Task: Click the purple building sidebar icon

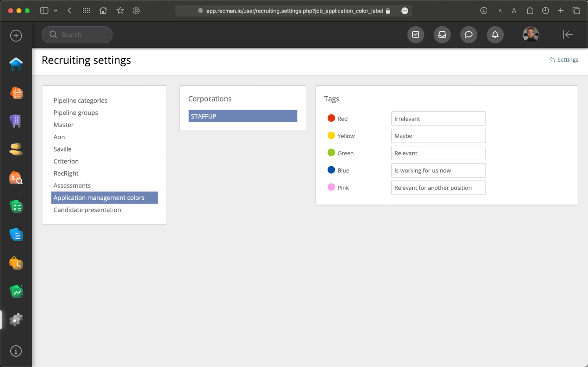Action: (x=16, y=121)
